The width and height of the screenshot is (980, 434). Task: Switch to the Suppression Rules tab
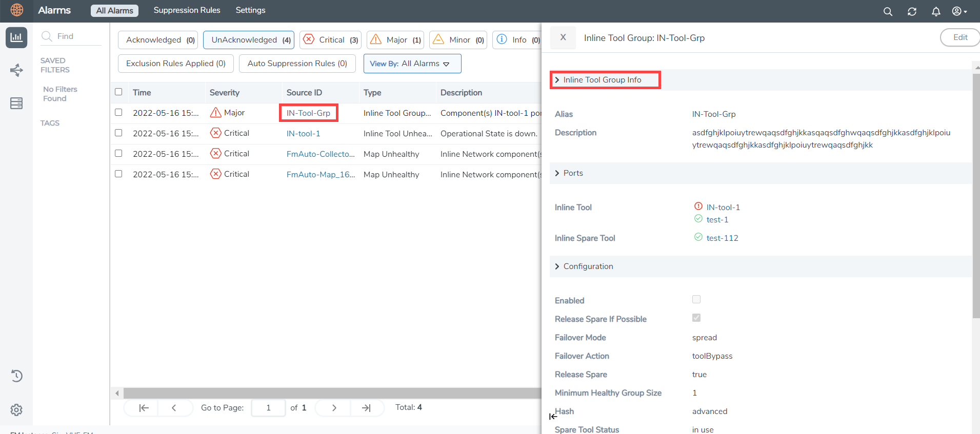[x=187, y=10]
